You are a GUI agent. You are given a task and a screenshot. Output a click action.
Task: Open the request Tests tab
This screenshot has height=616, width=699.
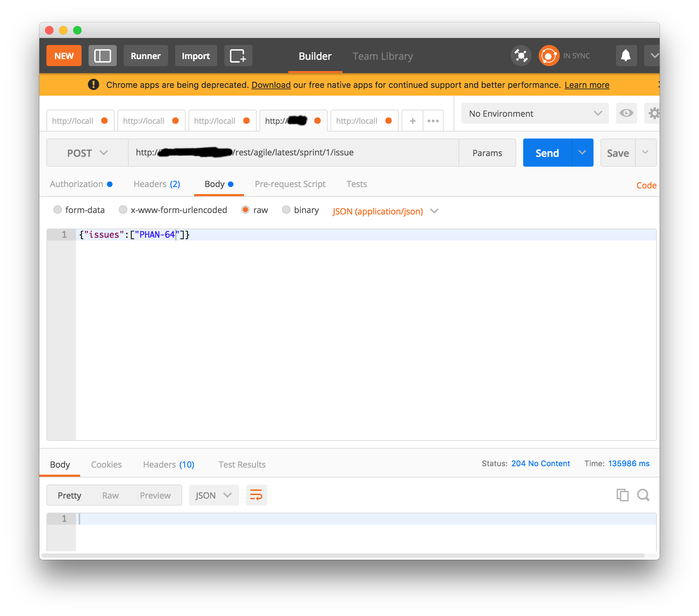[357, 184]
